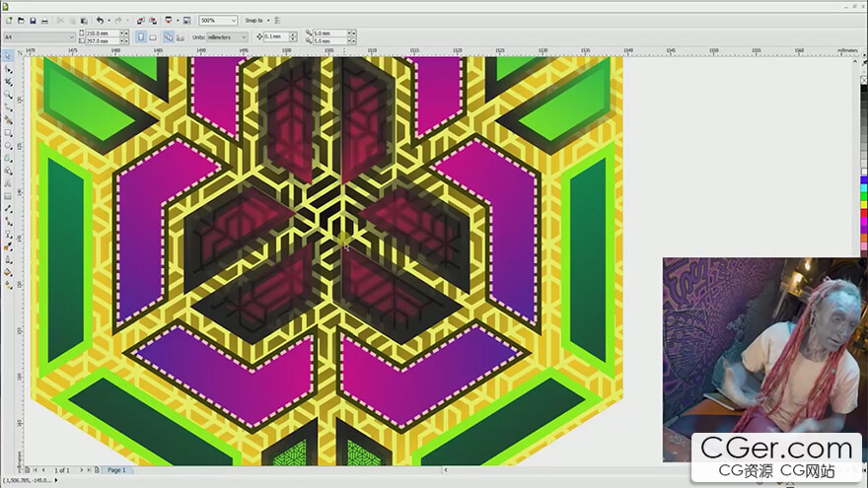Image resolution: width=868 pixels, height=488 pixels.
Task: Select the Dimension tool
Action: click(x=8, y=209)
